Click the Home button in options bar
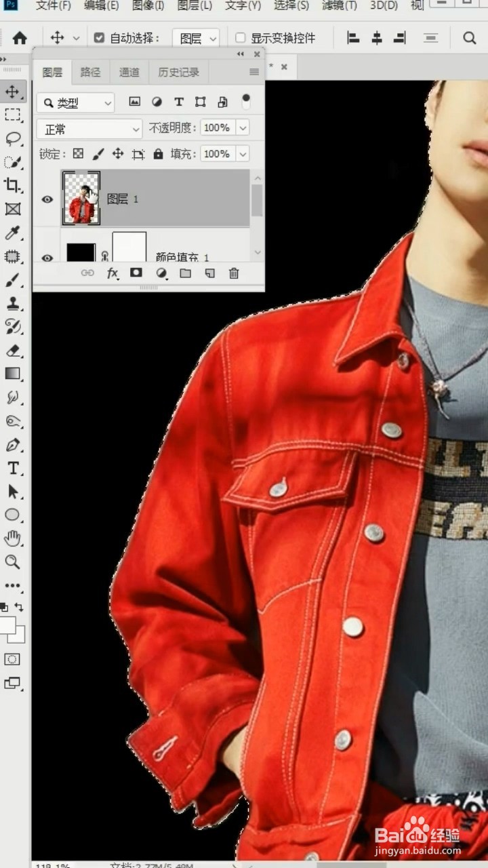This screenshot has height=868, width=488. (20, 38)
